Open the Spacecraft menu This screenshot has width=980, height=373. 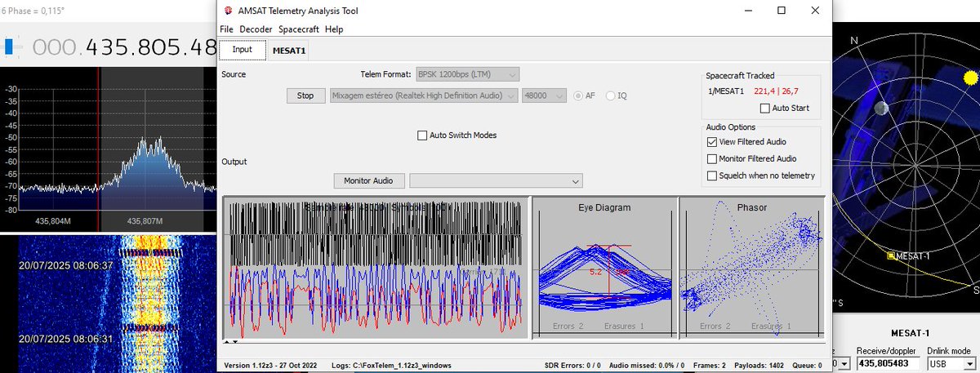pyautogui.click(x=298, y=29)
